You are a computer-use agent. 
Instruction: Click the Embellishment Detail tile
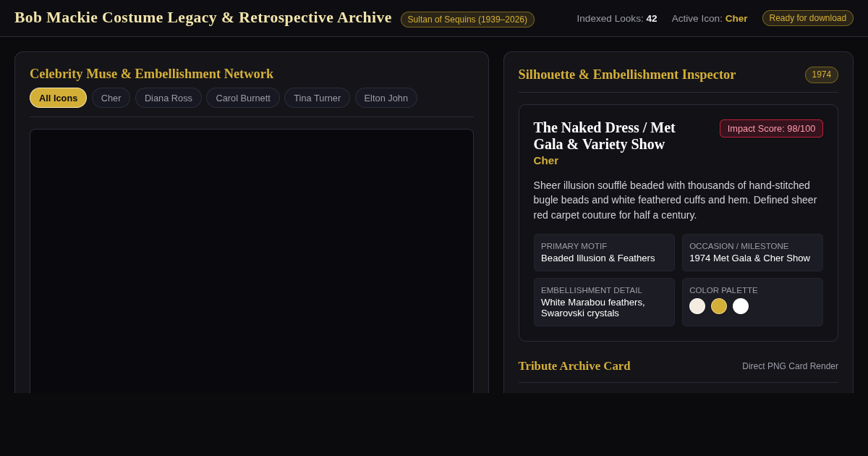coord(604,302)
